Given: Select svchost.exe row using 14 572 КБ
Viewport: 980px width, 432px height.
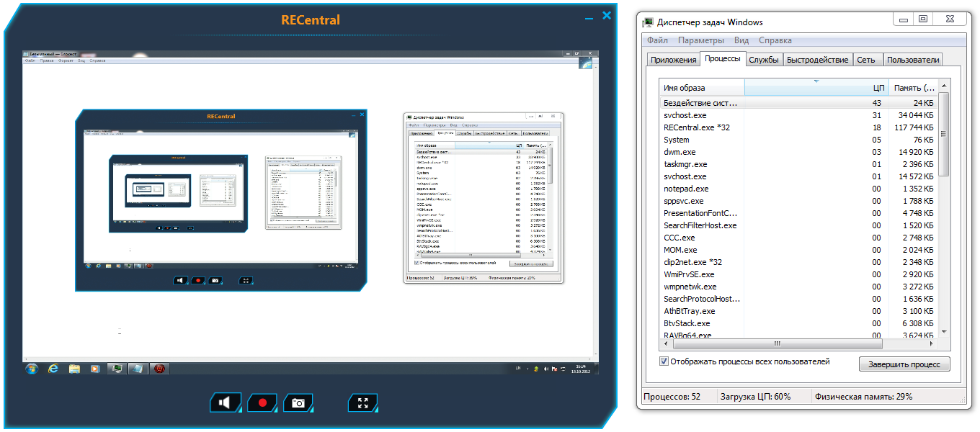Looking at the screenshot, I should click(799, 176).
